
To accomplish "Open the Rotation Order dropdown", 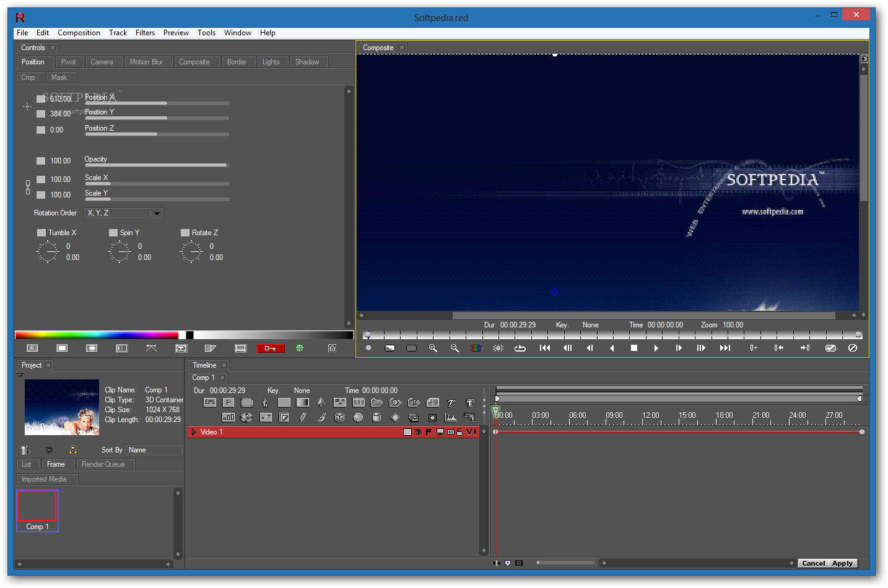I will [124, 213].
